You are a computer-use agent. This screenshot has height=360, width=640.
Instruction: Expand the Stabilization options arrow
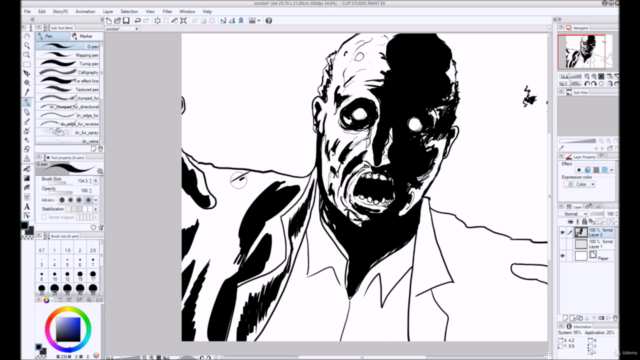96,209
